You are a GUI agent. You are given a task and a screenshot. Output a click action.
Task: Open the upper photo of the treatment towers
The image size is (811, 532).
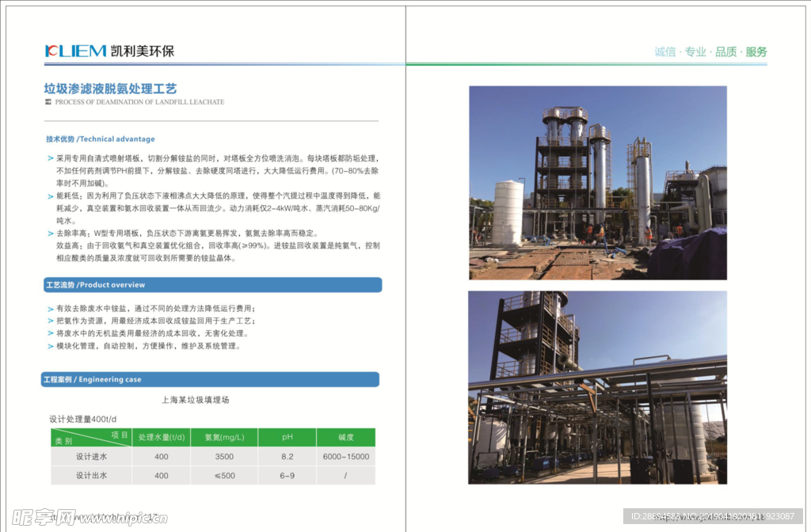pyautogui.click(x=597, y=183)
